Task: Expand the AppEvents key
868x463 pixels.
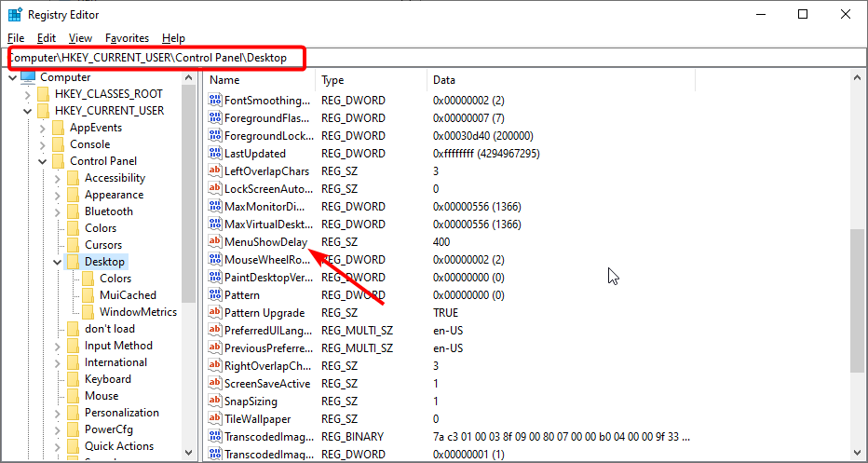Action: point(43,128)
